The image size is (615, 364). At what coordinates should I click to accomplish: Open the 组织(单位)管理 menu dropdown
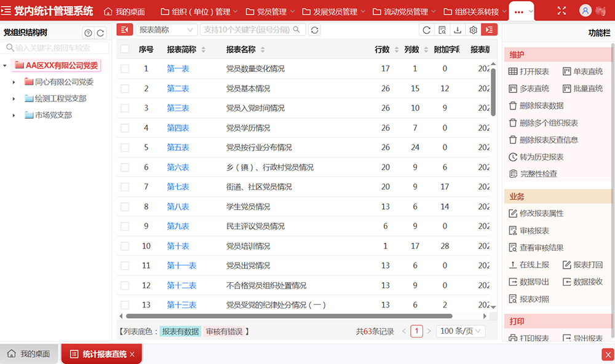pyautogui.click(x=199, y=11)
